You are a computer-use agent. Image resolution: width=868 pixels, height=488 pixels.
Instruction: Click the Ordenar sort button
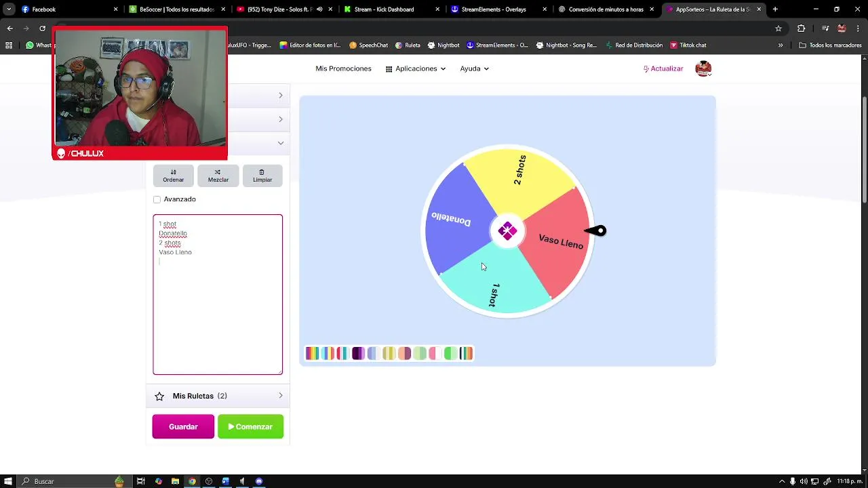pos(173,176)
